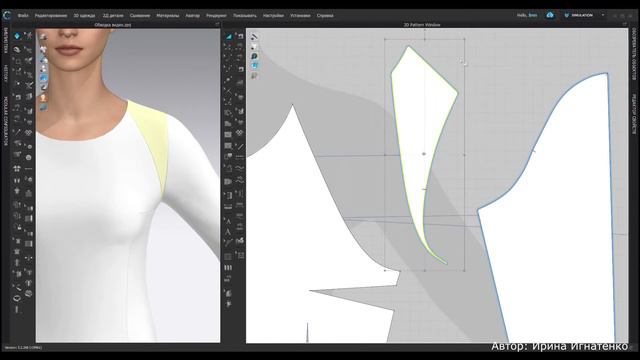Expand the arrow next to SIMULATION mode
The height and width of the screenshot is (360, 640).
point(603,15)
